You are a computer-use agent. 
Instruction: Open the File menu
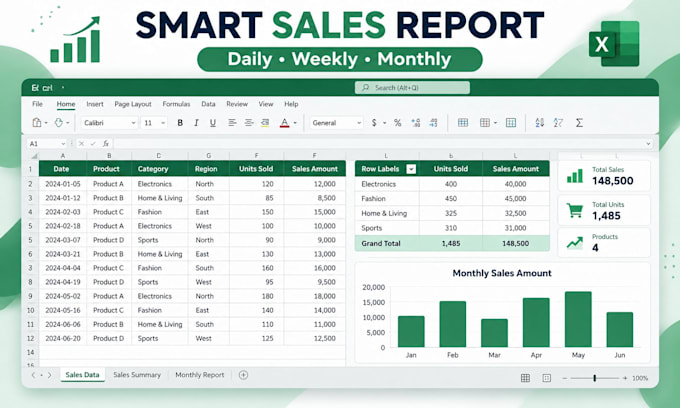pyautogui.click(x=37, y=104)
